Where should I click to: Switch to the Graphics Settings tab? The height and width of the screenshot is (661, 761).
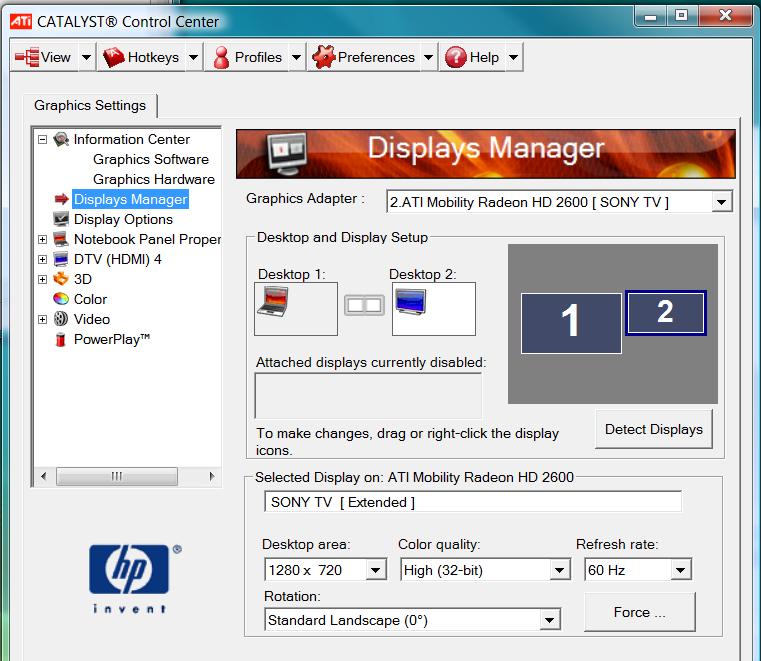click(x=90, y=105)
